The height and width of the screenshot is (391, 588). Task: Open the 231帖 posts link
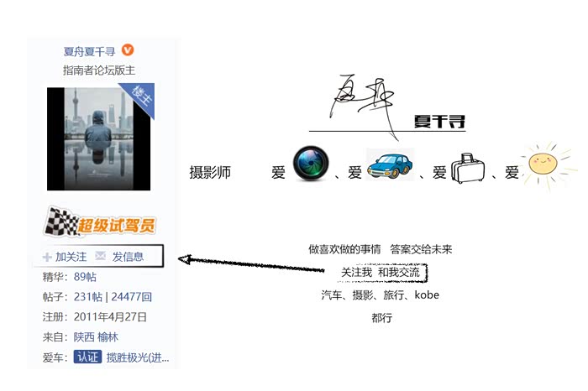pos(87,297)
